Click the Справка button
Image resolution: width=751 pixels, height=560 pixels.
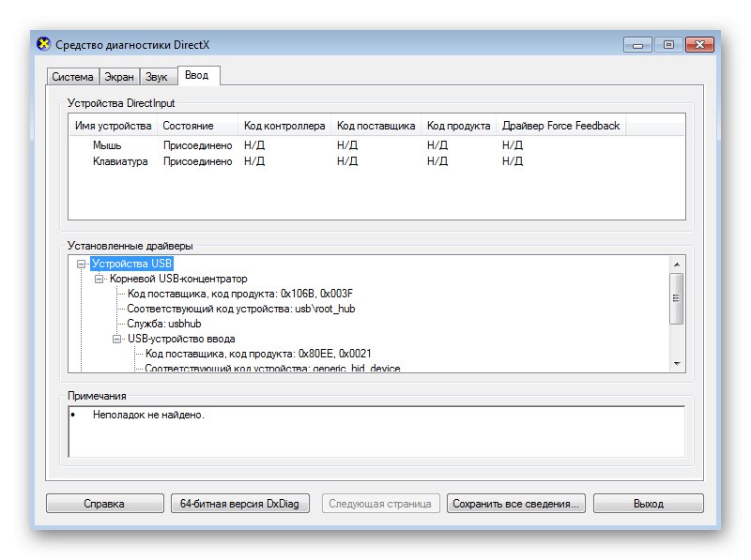click(x=103, y=504)
